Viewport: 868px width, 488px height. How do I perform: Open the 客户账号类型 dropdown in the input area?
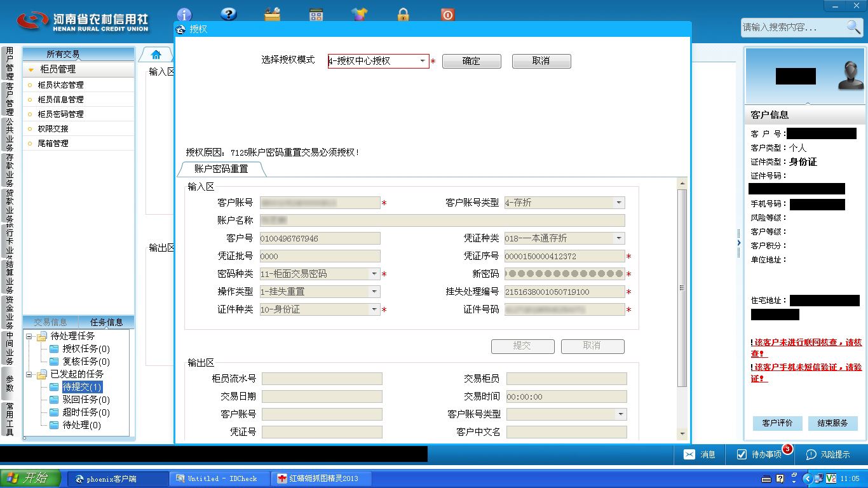pos(619,203)
